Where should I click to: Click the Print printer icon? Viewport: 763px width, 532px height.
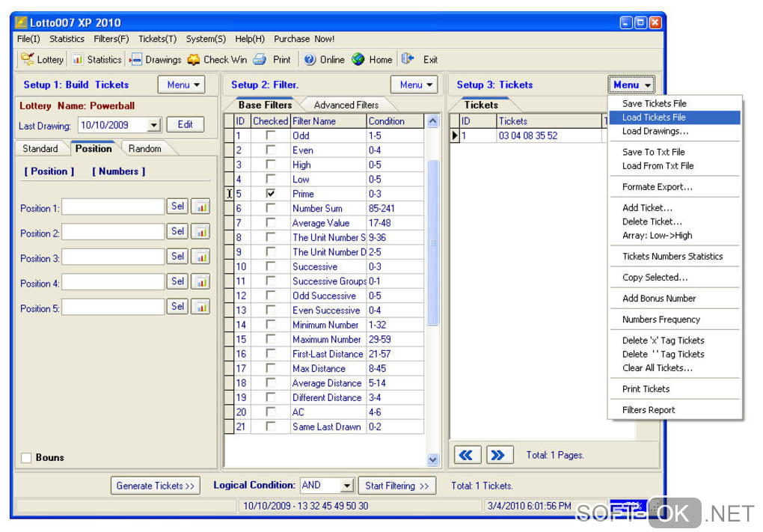(x=260, y=59)
